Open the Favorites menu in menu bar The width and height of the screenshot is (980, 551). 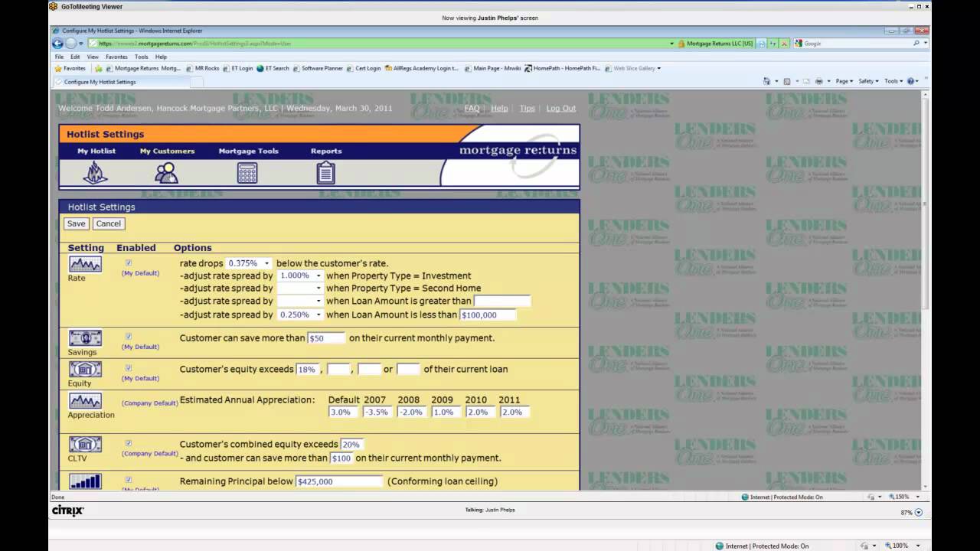pos(116,57)
